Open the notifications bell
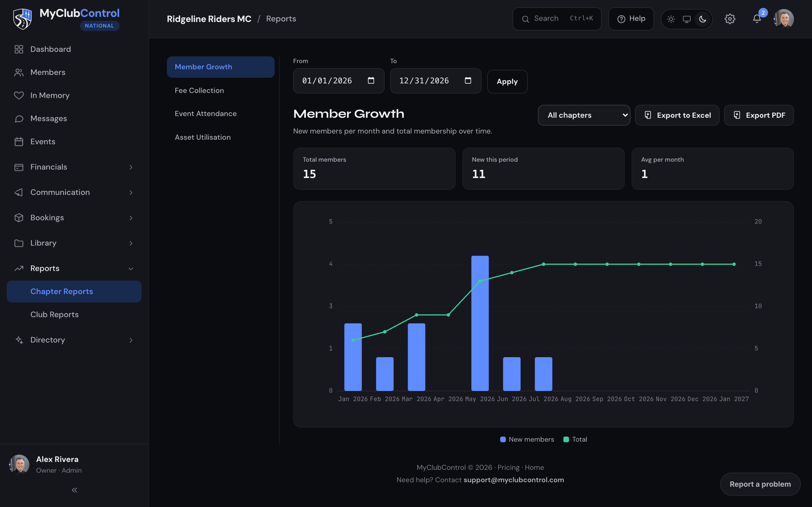Screen dimensions: 812x507 (757, 19)
